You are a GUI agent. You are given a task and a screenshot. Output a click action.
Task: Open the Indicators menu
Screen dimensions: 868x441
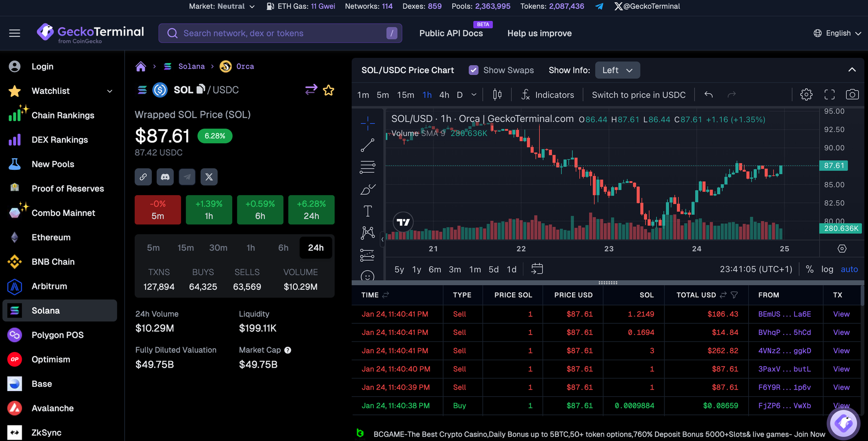(548, 95)
